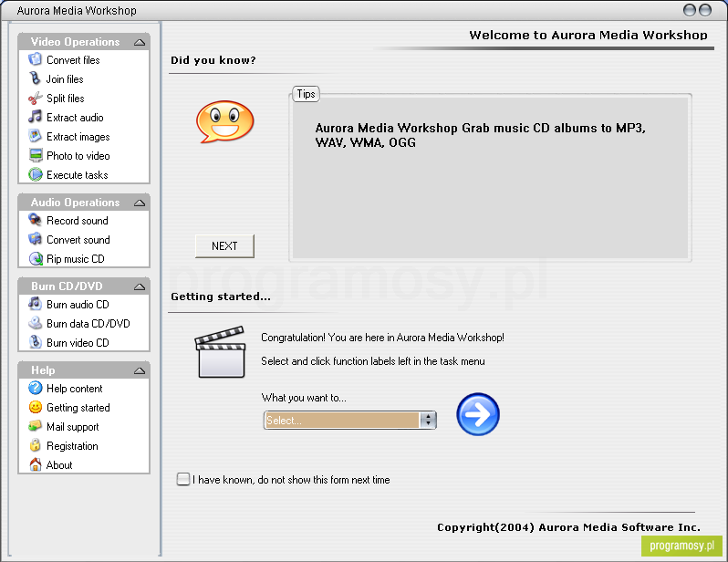Click the dropdown spinner arrows next to Select

click(428, 420)
